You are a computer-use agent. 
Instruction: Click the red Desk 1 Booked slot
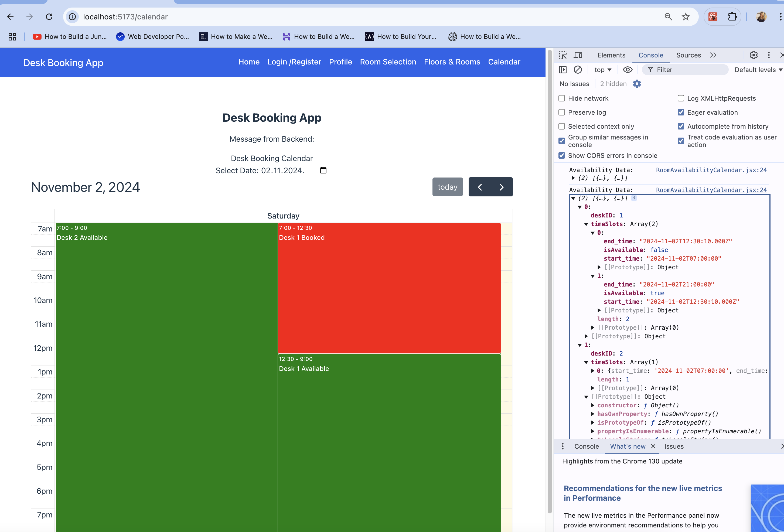[x=388, y=288]
